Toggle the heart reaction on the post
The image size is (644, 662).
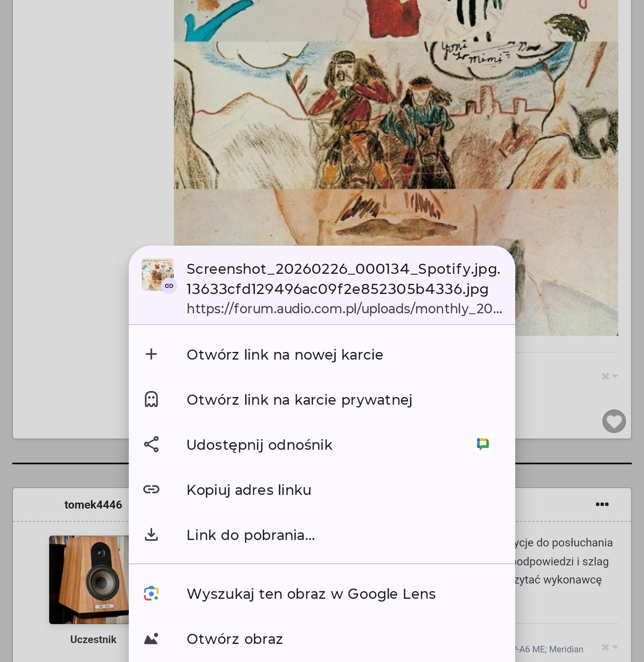coord(614,421)
